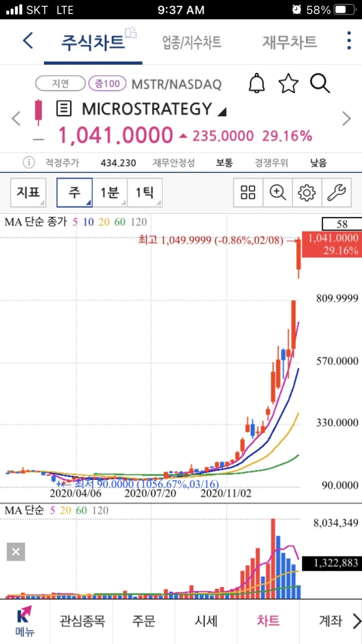Tap the 8,034,349 volume axis label

(x=337, y=523)
